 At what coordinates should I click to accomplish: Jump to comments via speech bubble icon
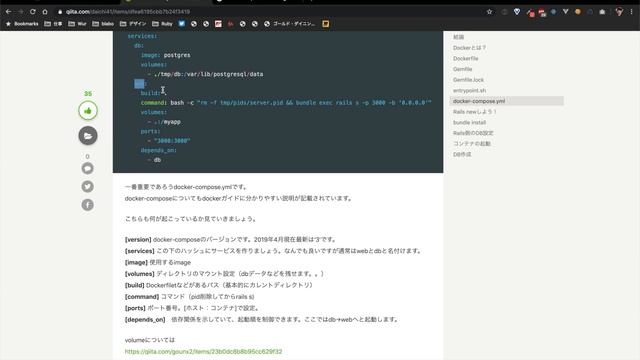click(87, 168)
